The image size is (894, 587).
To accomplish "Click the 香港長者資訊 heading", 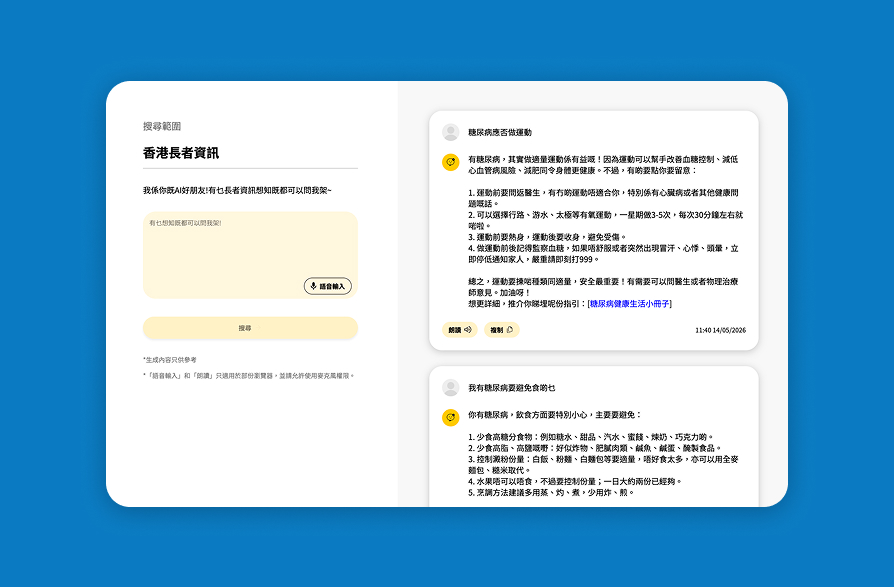I will (x=181, y=153).
